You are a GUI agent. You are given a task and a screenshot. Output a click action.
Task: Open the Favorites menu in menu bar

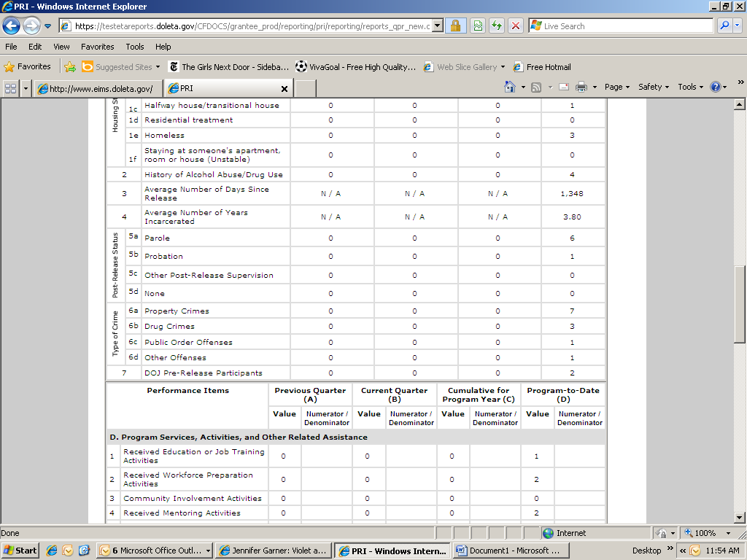point(97,47)
